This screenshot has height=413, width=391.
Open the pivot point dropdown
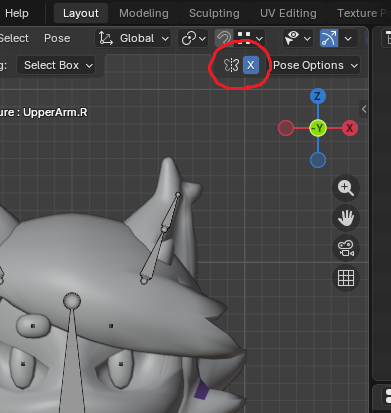tap(193, 38)
